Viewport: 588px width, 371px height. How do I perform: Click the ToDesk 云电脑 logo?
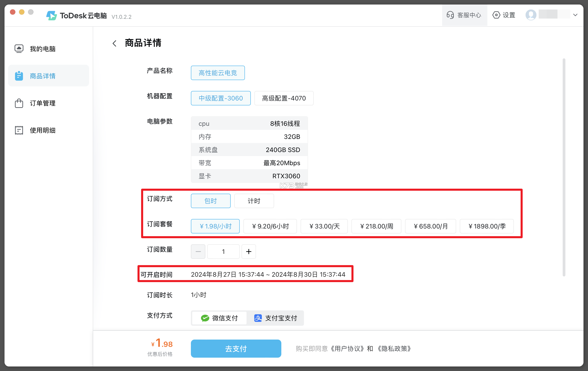(76, 15)
